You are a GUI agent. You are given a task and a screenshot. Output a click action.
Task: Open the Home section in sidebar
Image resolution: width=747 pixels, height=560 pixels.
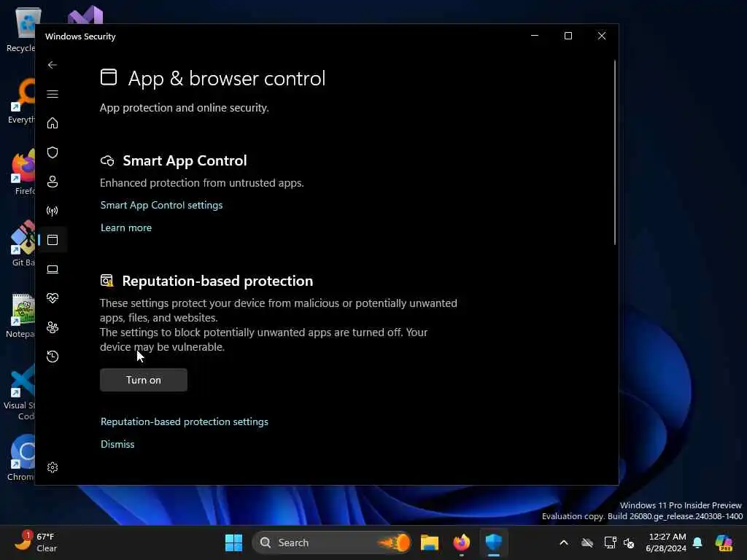tap(53, 122)
